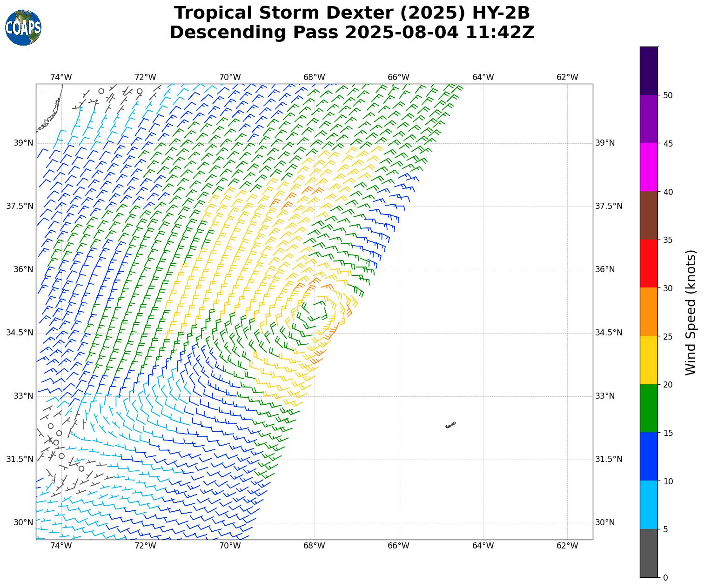This screenshot has width=704, height=588.
Task: Click the 68°W label on top axis
Action: tap(314, 77)
